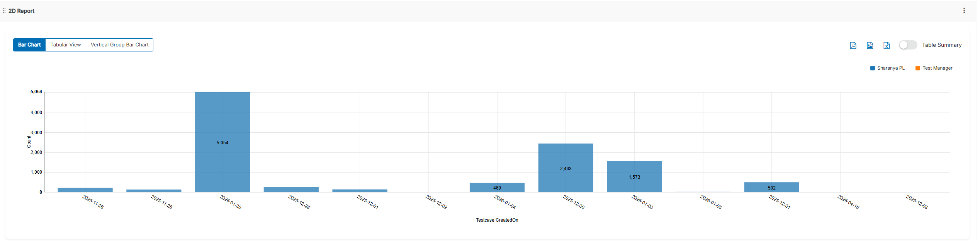Toggle the Sharanya PL legend label
Viewport: 980px width, 241px height.
[891, 68]
